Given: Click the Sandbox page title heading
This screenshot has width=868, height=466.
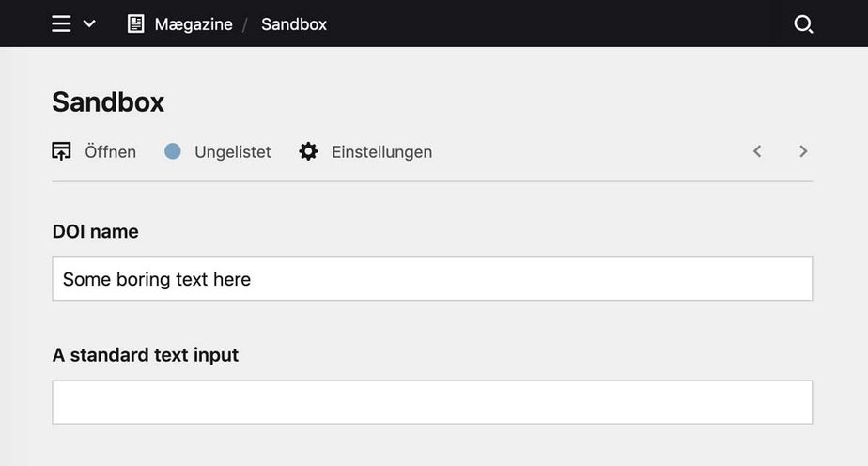Looking at the screenshot, I should [108, 102].
